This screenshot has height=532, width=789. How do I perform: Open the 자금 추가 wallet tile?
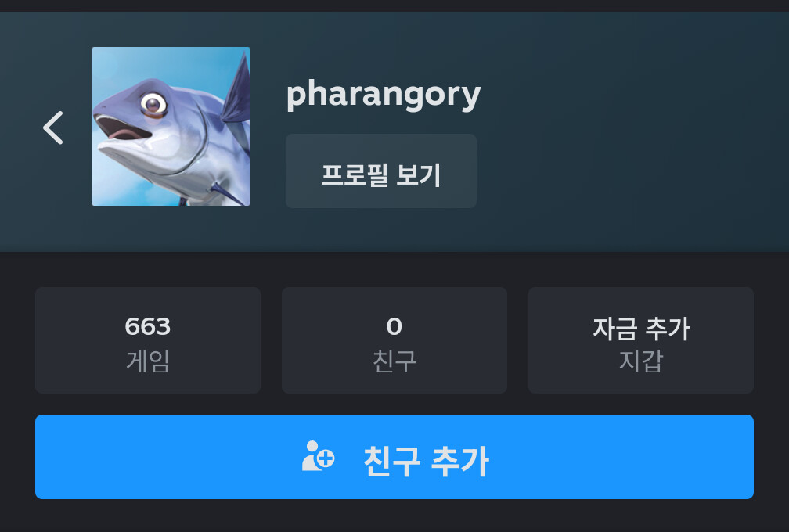click(x=641, y=340)
